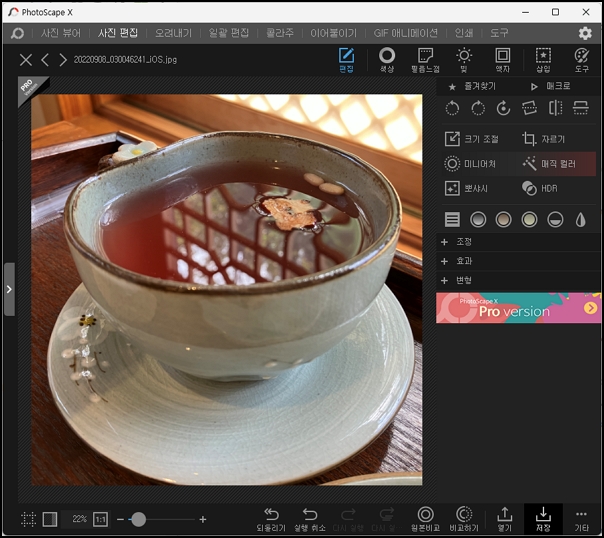
Task: Click 열기 open button
Action: click(x=505, y=520)
